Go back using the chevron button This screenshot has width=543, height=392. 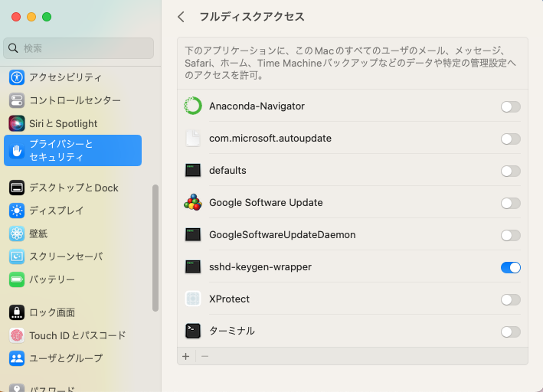(181, 17)
